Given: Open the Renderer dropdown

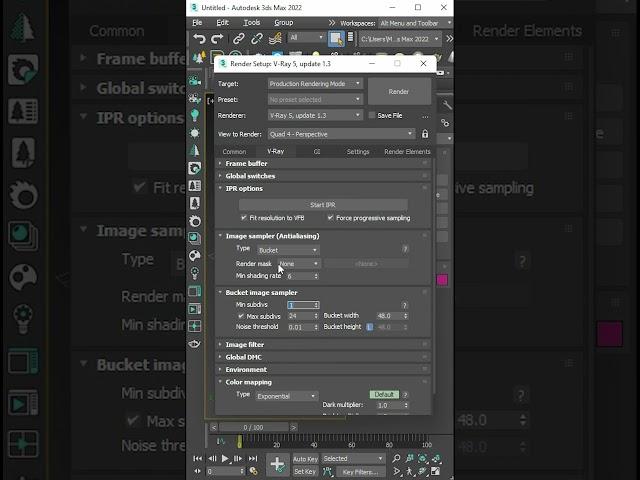Looking at the screenshot, I should [x=315, y=116].
